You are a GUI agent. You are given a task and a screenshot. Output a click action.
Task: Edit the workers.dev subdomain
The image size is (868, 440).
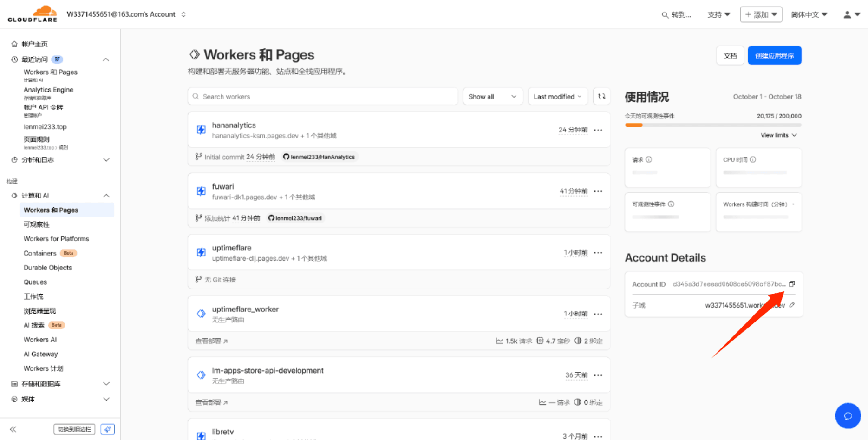(793, 305)
